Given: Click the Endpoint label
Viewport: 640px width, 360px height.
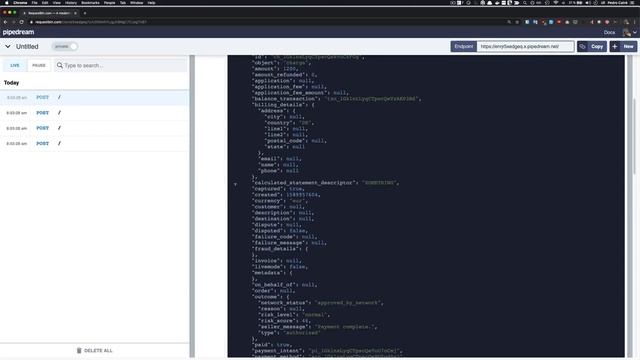Looking at the screenshot, I should click(x=464, y=47).
